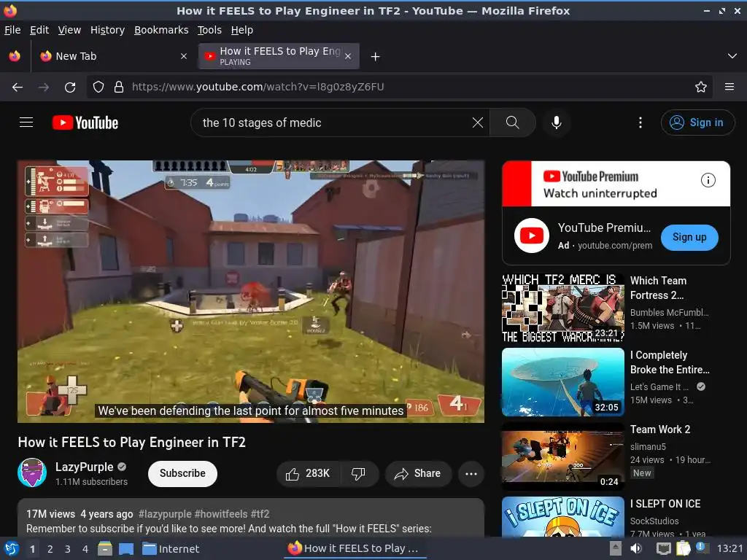Open Which Team Fortress 2 video title
This screenshot has width=747, height=560.
(659, 288)
